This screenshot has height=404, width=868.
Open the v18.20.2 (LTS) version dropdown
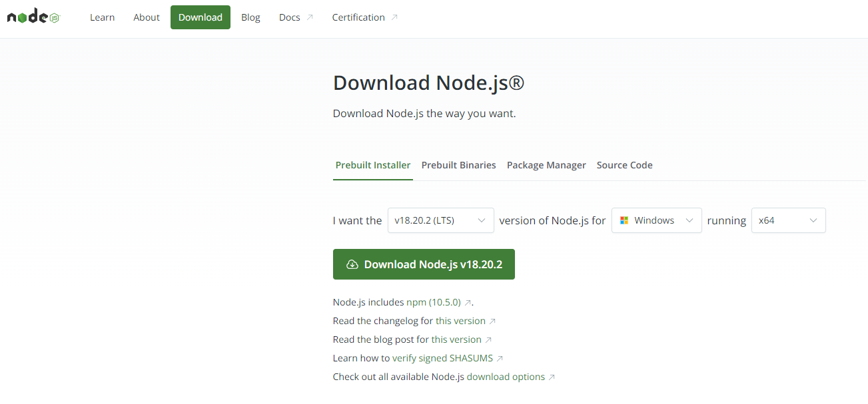[441, 220]
